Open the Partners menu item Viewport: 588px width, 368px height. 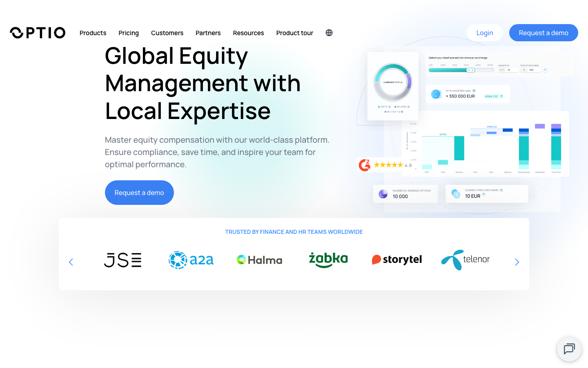(x=208, y=33)
